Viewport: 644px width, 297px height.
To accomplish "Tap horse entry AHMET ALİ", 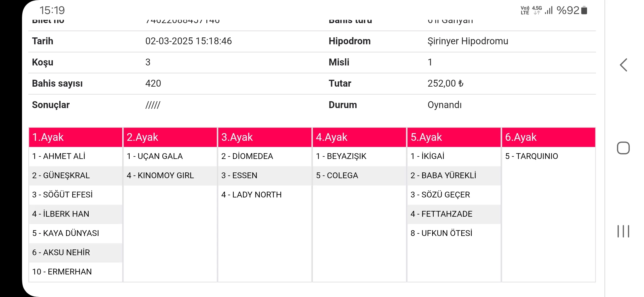I will coord(59,156).
